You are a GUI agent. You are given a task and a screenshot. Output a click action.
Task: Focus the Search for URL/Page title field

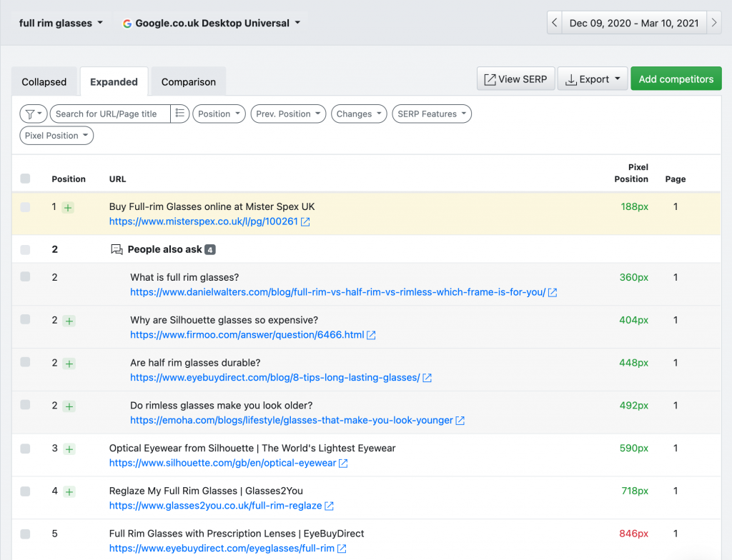coord(111,114)
